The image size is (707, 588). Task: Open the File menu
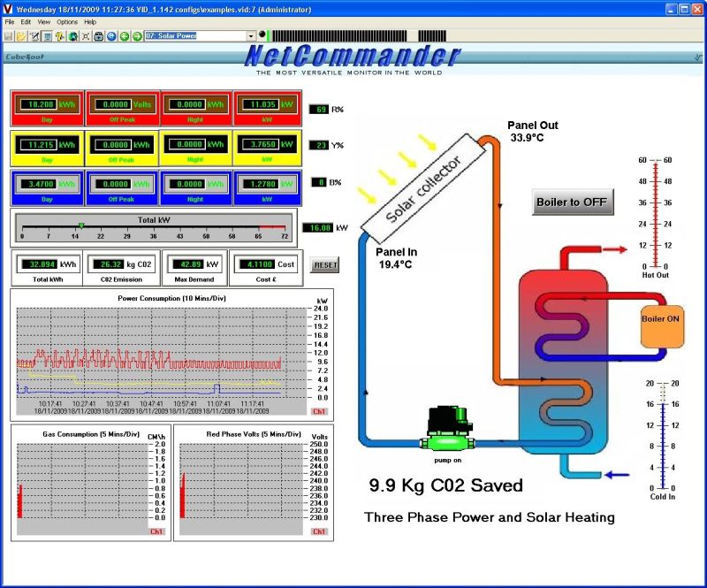point(9,21)
